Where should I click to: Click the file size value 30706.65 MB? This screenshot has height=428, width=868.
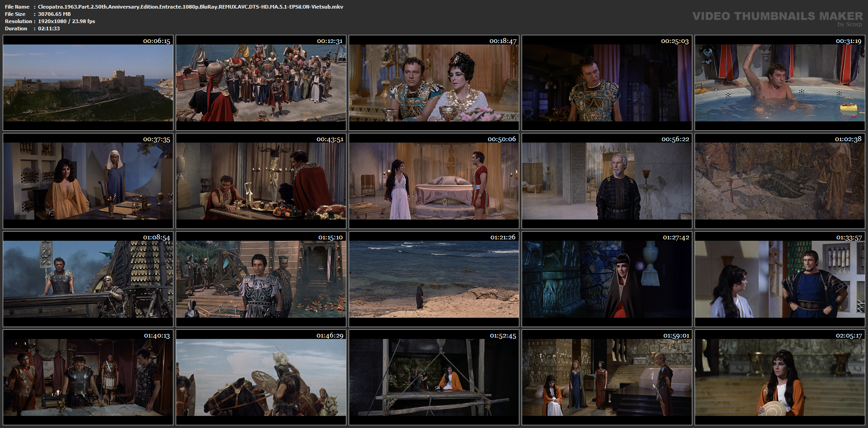(54, 14)
